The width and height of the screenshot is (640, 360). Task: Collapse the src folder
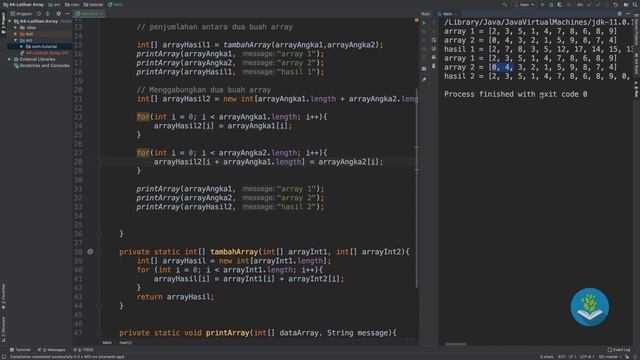[16, 40]
